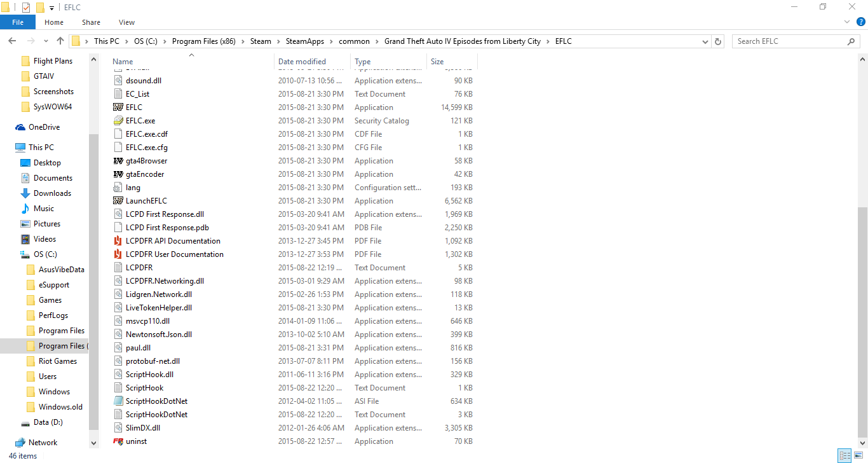This screenshot has height=463, width=868.
Task: Open the Recent locations dropdown arrow
Action: pos(46,41)
